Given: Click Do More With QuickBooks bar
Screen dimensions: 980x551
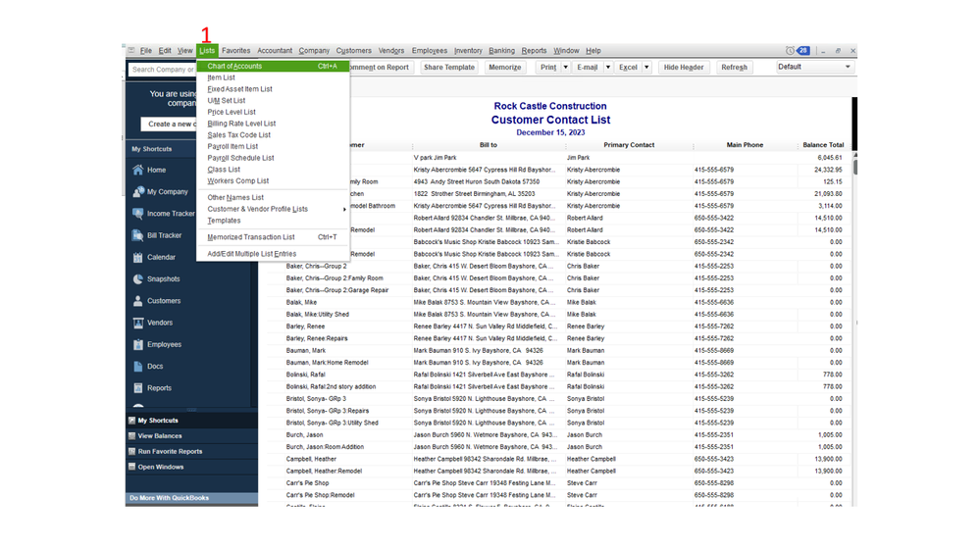Looking at the screenshot, I should click(x=191, y=498).
